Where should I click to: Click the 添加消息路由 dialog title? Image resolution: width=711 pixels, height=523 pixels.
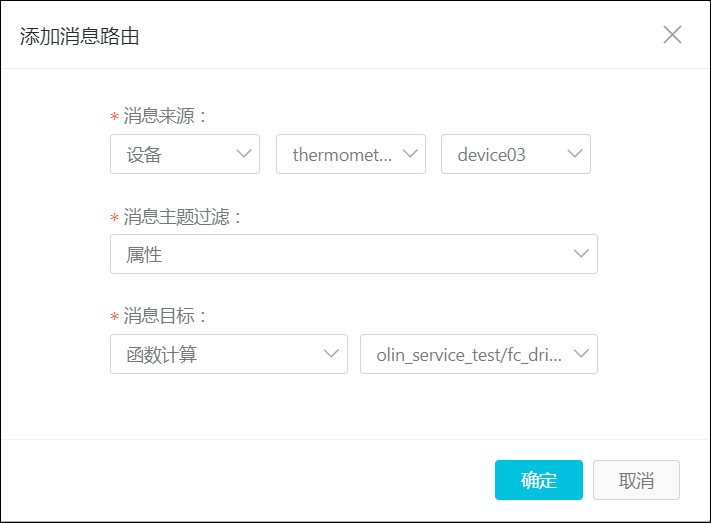pyautogui.click(x=79, y=36)
